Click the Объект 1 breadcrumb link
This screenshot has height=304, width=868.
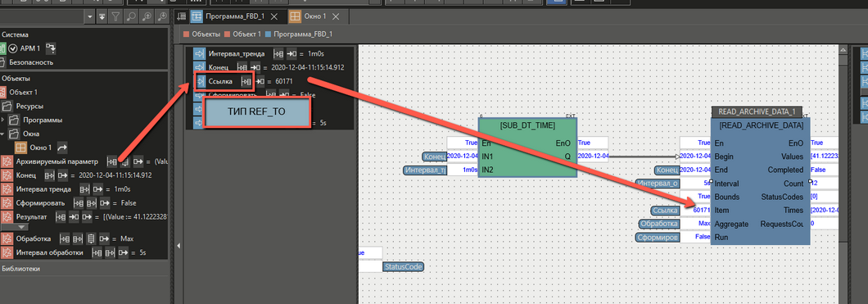tap(247, 34)
